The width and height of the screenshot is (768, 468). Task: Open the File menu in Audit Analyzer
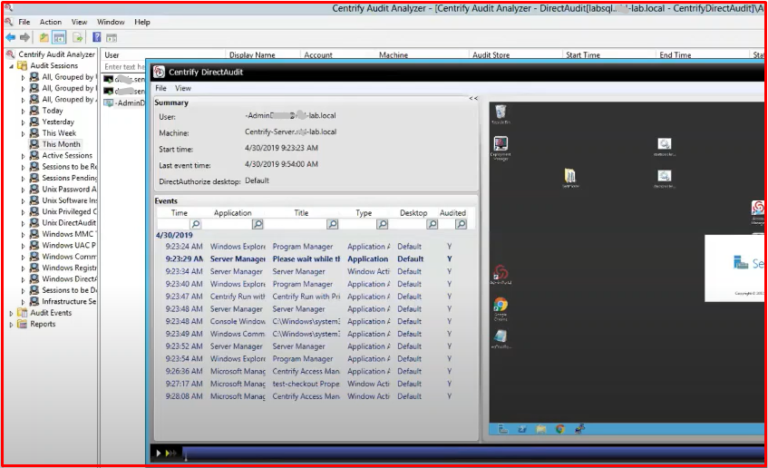click(x=24, y=22)
